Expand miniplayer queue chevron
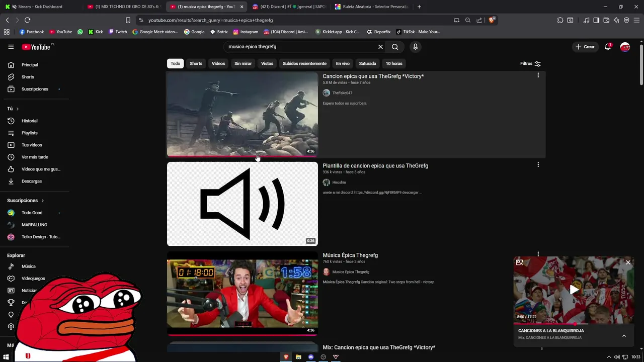This screenshot has width=644, height=362. [624, 336]
